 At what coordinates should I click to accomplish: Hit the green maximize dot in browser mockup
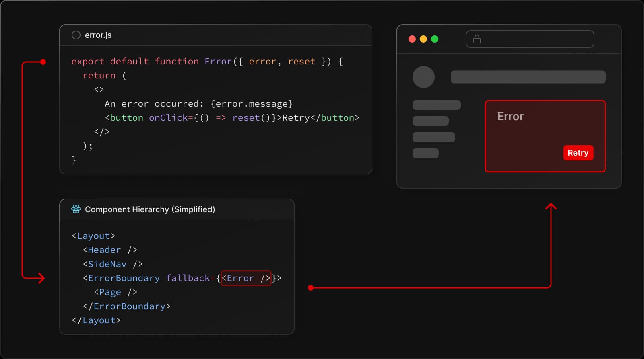point(435,39)
